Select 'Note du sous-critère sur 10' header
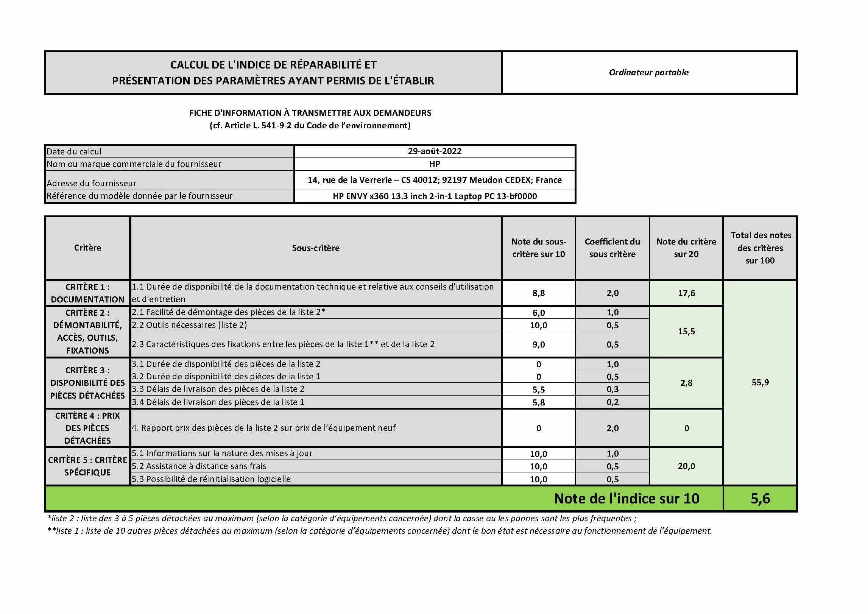 tap(539, 248)
